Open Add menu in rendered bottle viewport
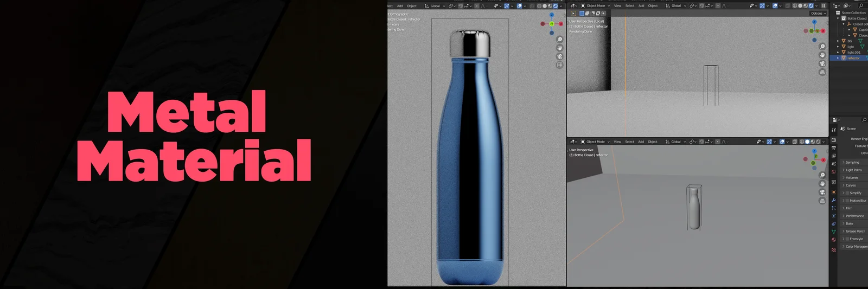This screenshot has width=868, height=289. (400, 6)
